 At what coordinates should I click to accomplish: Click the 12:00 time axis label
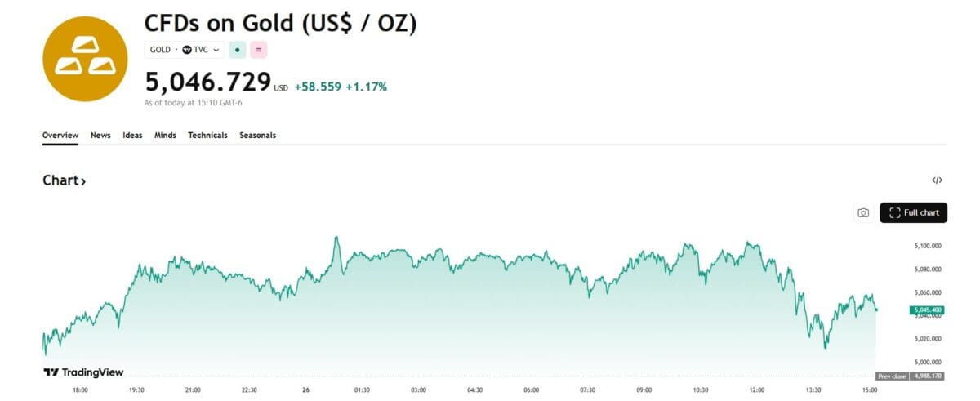click(x=757, y=390)
